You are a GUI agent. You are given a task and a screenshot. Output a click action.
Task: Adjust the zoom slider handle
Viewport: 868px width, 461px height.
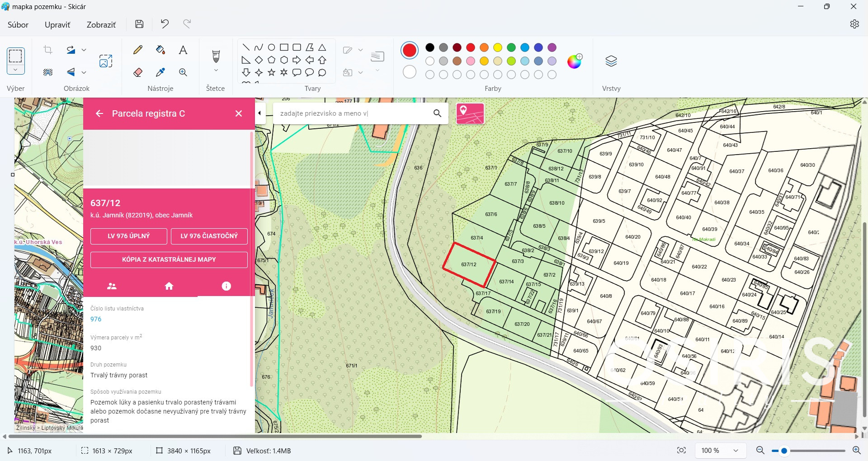pyautogui.click(x=784, y=451)
